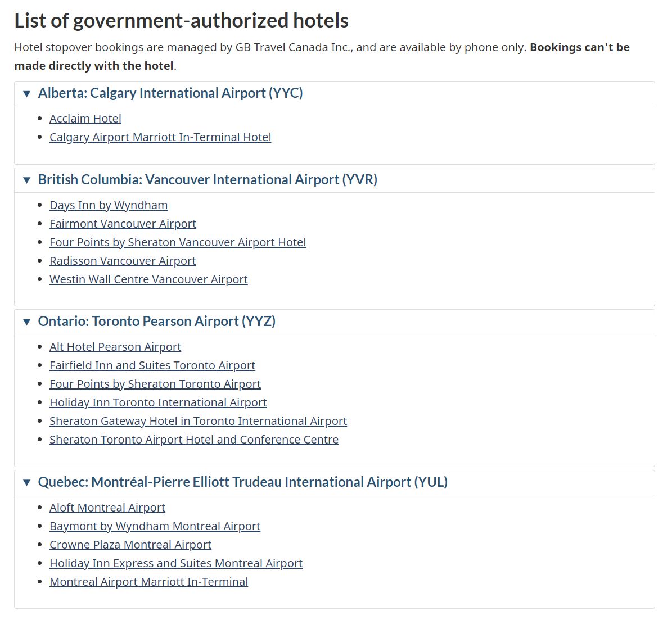Open Baymont by Wyndham Montreal Airport link
Screen dimensions: 672x629
click(x=155, y=526)
